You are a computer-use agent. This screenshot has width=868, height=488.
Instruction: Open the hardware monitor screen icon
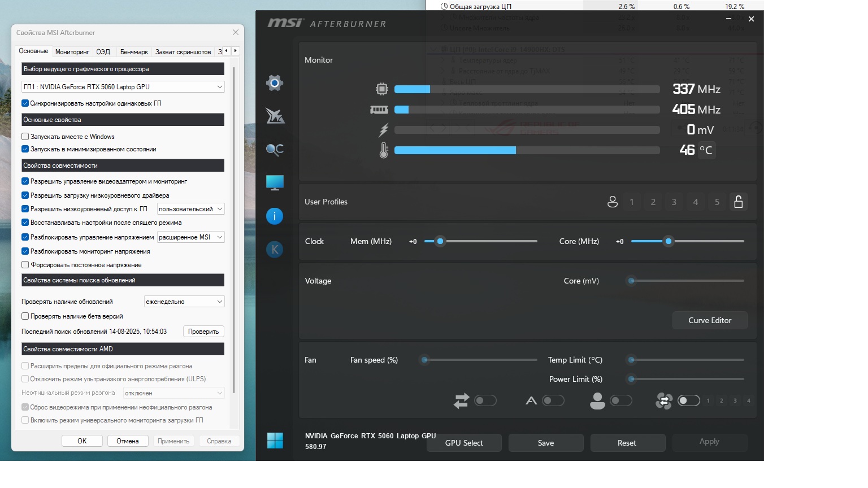click(x=275, y=182)
